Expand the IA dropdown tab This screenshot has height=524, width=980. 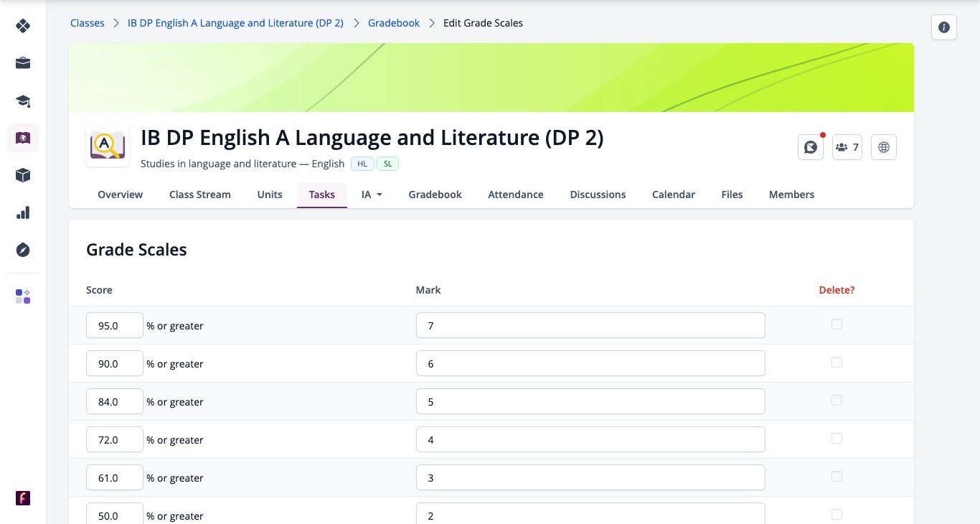(372, 195)
